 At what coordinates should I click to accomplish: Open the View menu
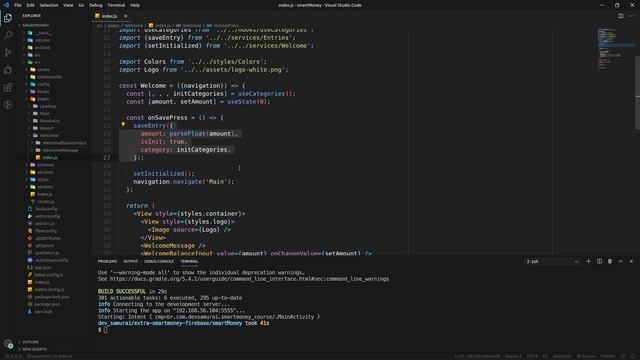pos(68,5)
